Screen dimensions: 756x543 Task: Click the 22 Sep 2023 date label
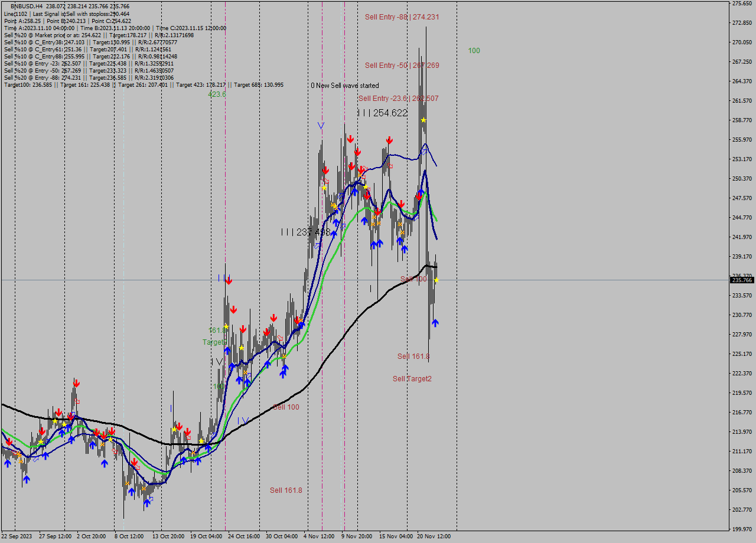click(x=17, y=537)
